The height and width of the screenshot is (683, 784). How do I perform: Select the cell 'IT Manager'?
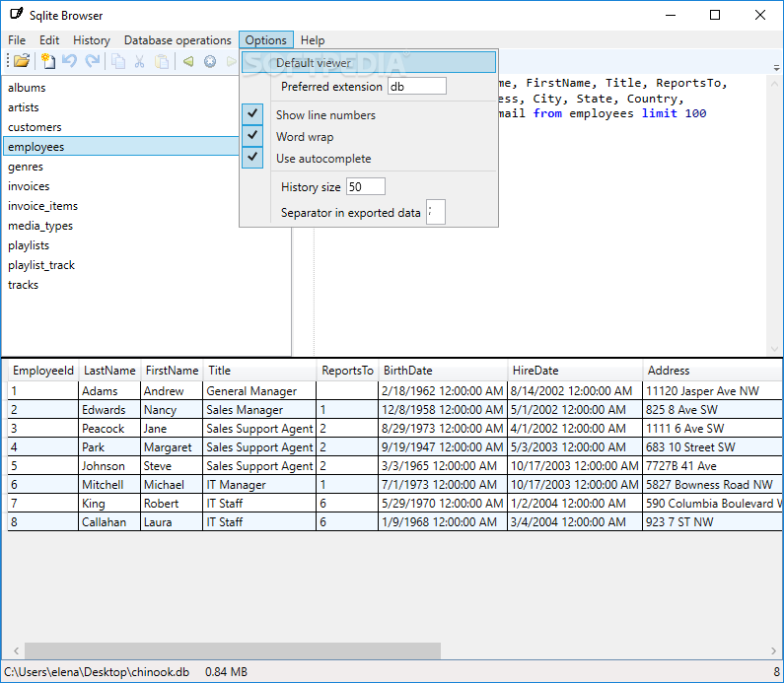coord(259,485)
